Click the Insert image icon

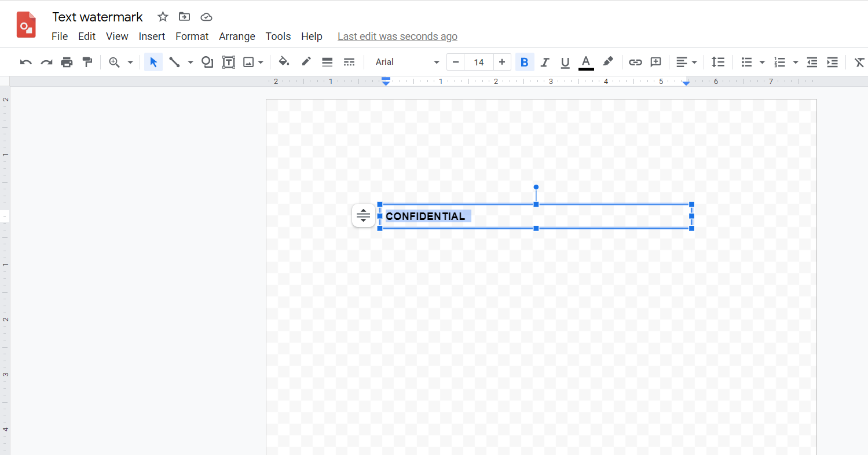(x=249, y=62)
